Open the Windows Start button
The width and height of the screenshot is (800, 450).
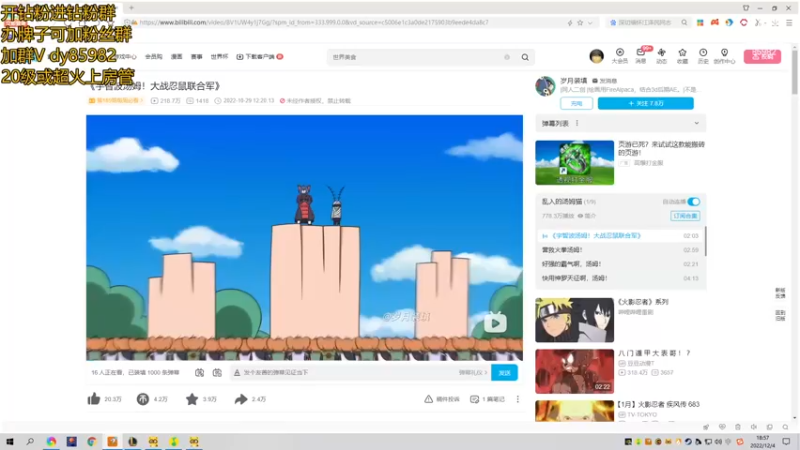coord(9,441)
